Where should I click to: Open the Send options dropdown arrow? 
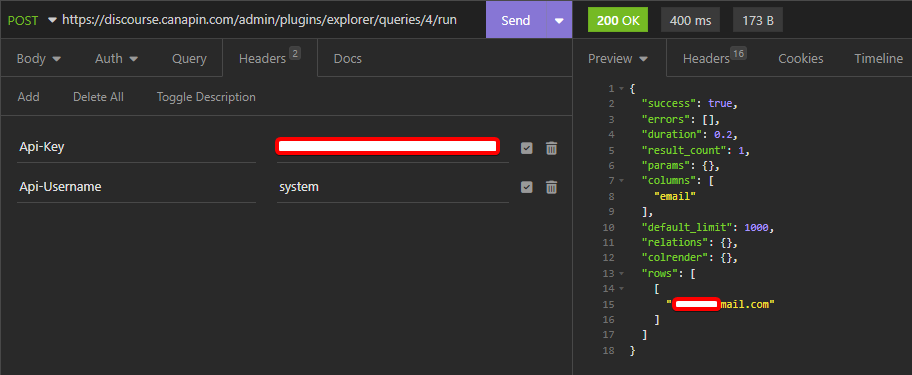coord(559,20)
